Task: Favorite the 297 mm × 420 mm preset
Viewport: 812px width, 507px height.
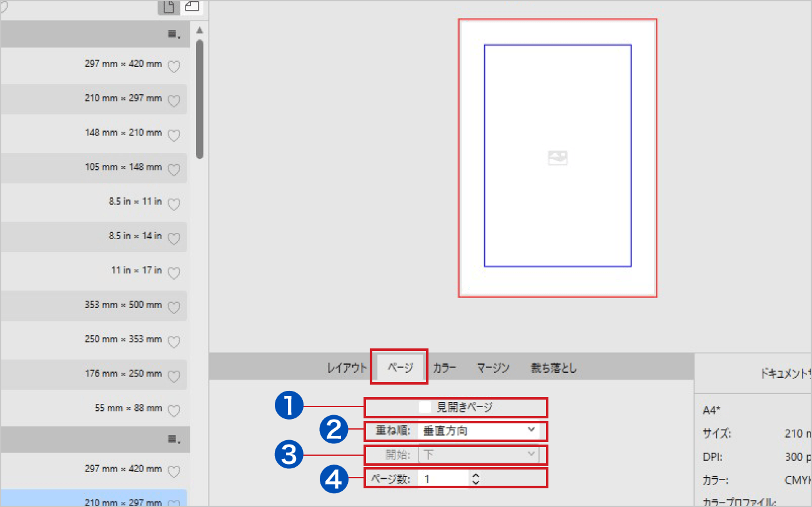Action: pyautogui.click(x=174, y=66)
